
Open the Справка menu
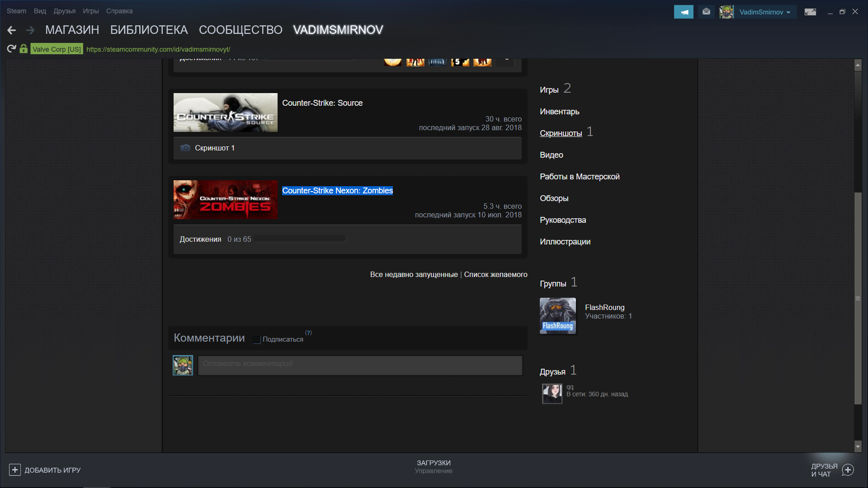tap(119, 11)
